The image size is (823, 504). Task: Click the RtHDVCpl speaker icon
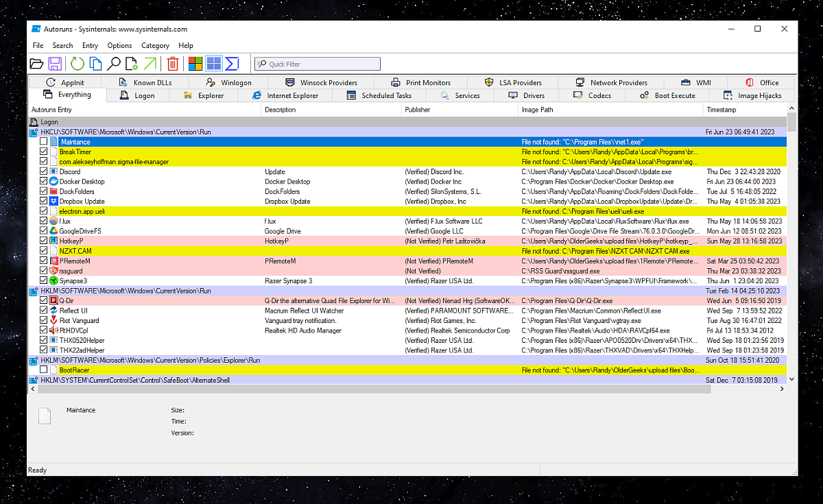[x=53, y=331]
